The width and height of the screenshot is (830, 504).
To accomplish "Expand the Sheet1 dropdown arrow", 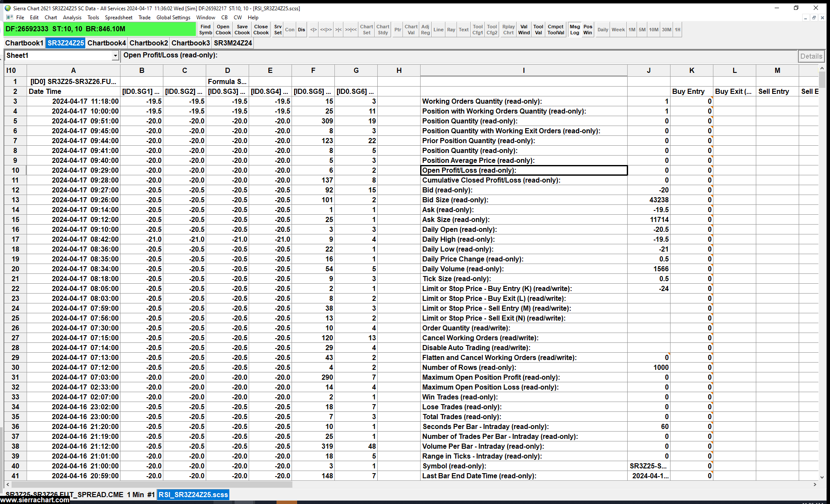I will 115,56.
